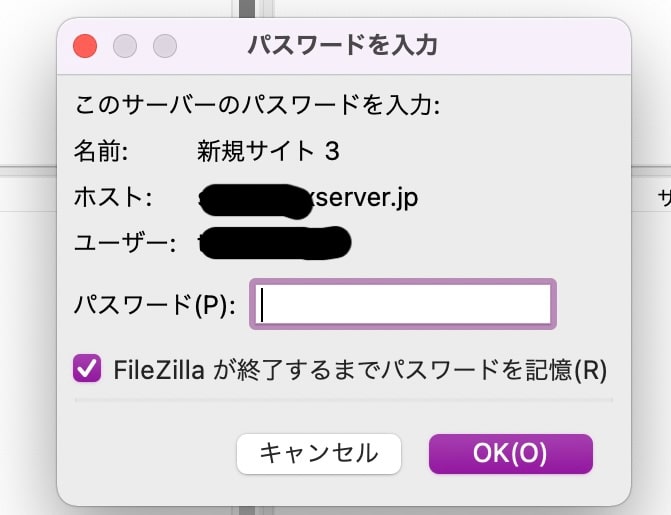Screen dimensions: 671x515
Task: Click the grayed-out minimize window button
Action: [x=125, y=46]
